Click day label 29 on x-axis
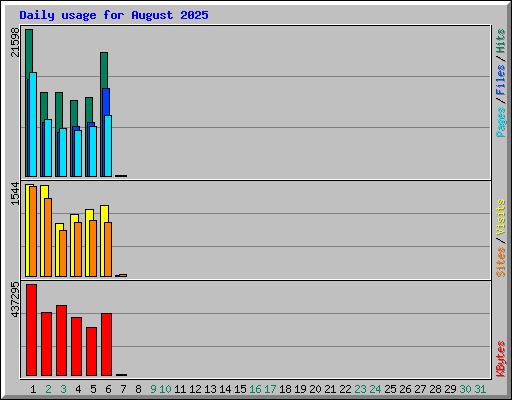The image size is (512, 400). 450,389
